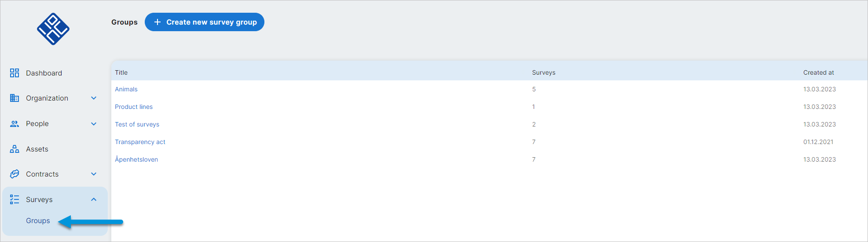Click the Assets shapes icon
Image resolution: width=868 pixels, height=242 pixels.
[15, 149]
